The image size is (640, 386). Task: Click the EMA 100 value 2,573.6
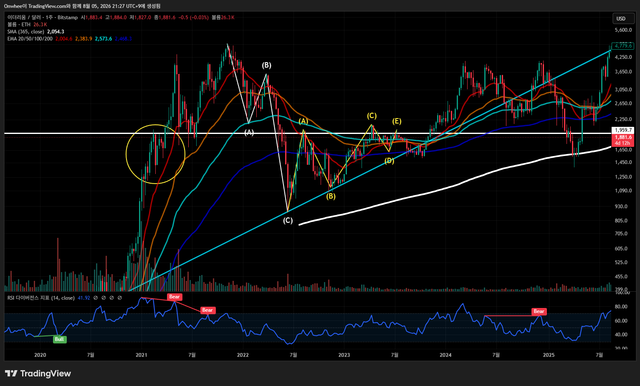(103, 39)
